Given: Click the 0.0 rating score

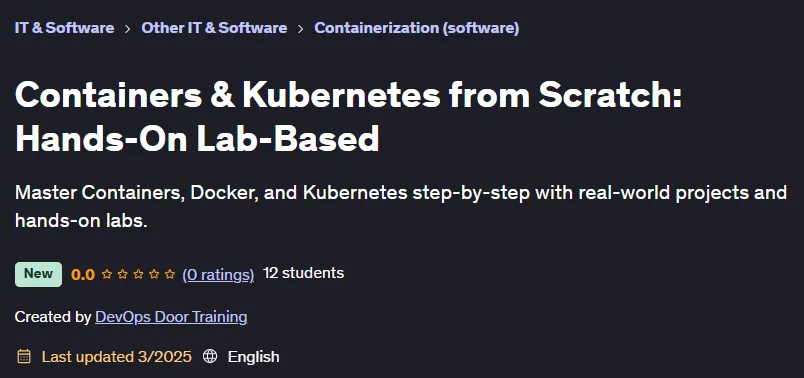Looking at the screenshot, I should pos(83,275).
